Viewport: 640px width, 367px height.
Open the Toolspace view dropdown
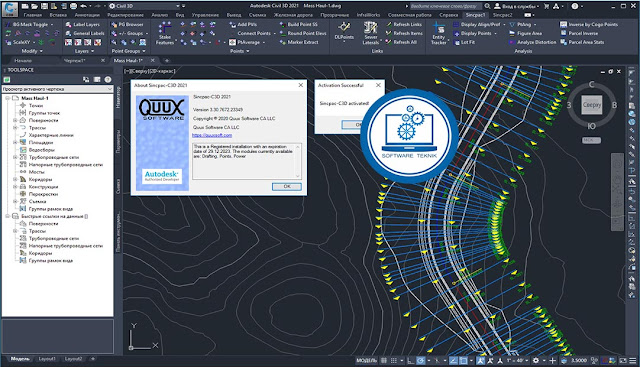click(58, 89)
